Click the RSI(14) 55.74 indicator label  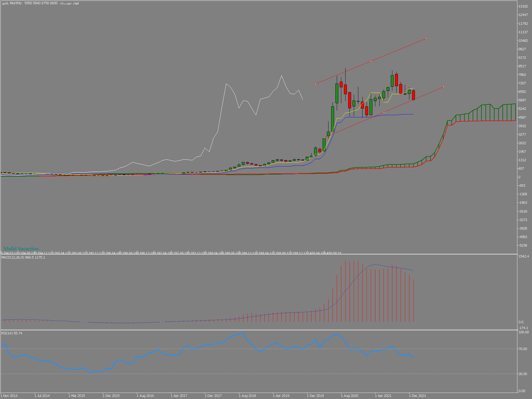click(x=12, y=333)
